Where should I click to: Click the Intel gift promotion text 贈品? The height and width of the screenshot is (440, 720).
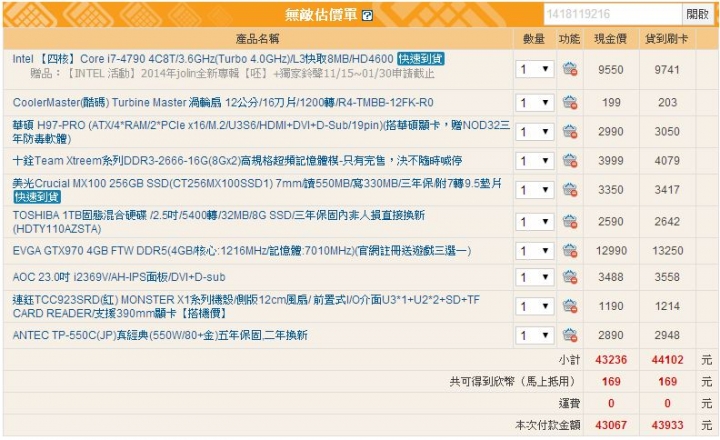[232, 73]
